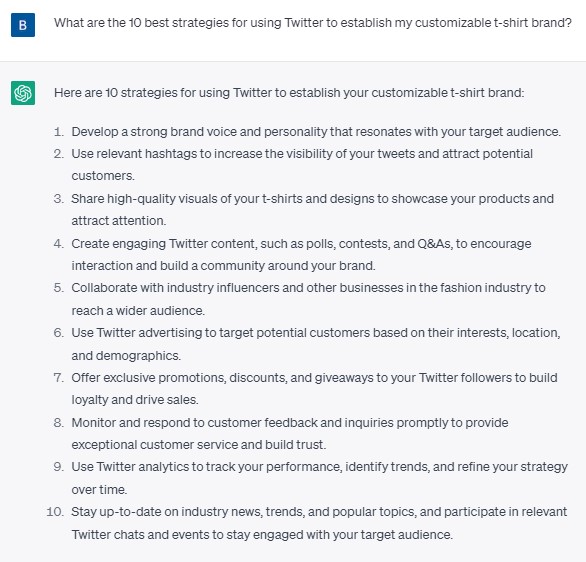The width and height of the screenshot is (586, 562).
Task: Click 'attract attention.' in item 3
Action: (x=118, y=220)
